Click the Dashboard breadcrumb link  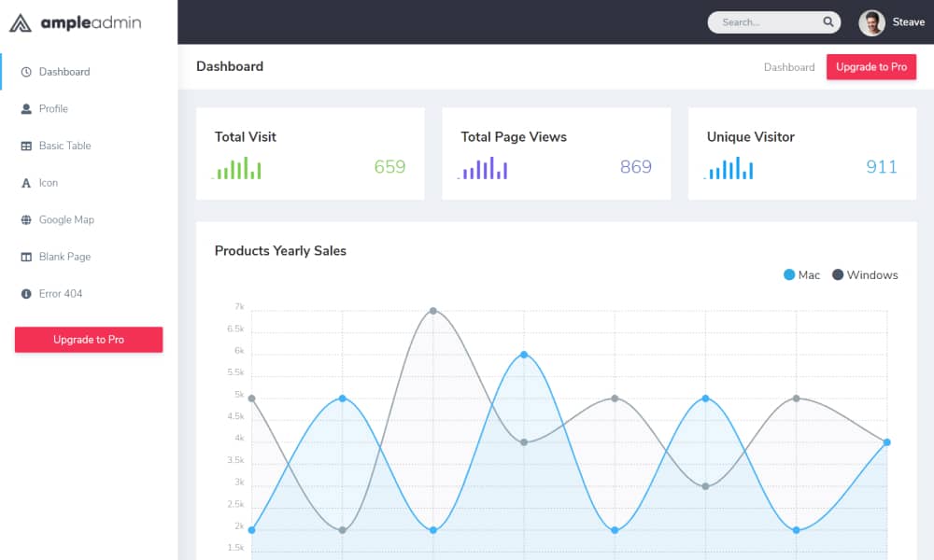coord(789,67)
